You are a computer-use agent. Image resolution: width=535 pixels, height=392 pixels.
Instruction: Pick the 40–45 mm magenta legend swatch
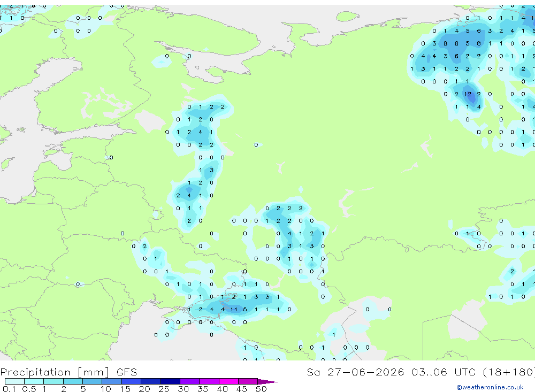tap(228, 381)
